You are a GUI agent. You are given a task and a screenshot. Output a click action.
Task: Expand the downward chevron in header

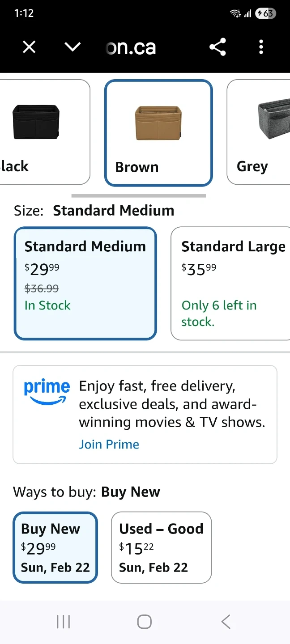coord(72,47)
